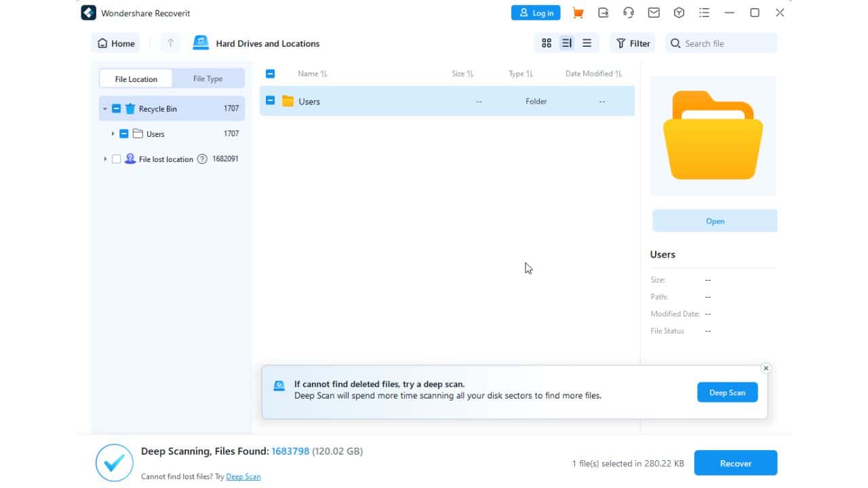Click the Deep Scan link at bottom
The height and width of the screenshot is (488, 868).
(243, 476)
